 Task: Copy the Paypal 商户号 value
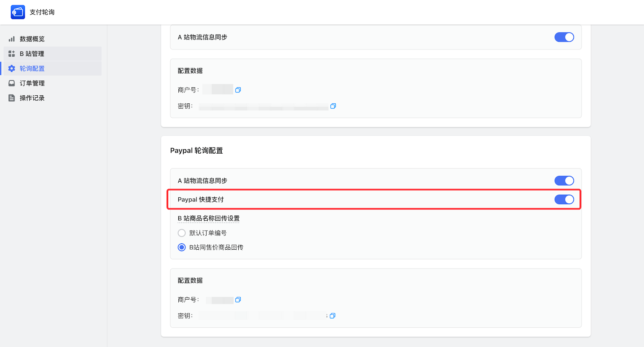(238, 300)
